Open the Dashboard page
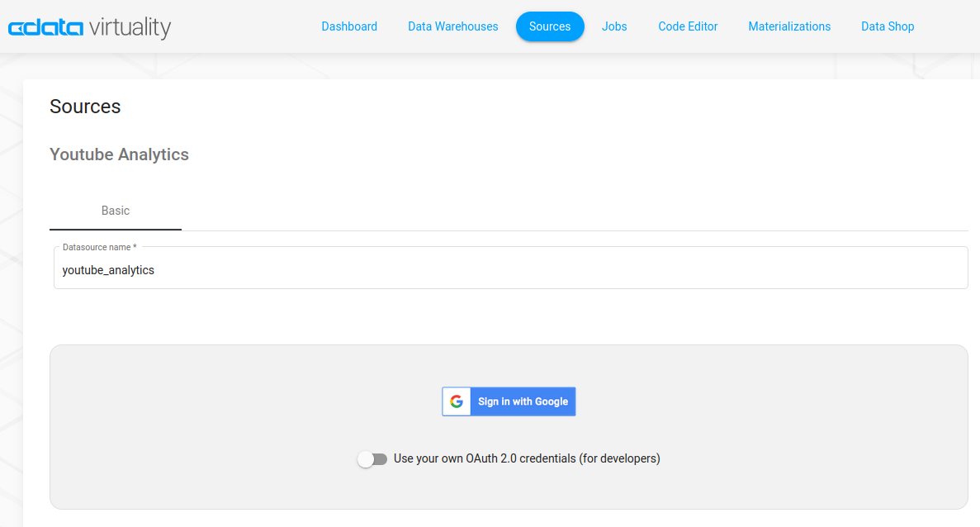The width and height of the screenshot is (980, 527). 349,26
